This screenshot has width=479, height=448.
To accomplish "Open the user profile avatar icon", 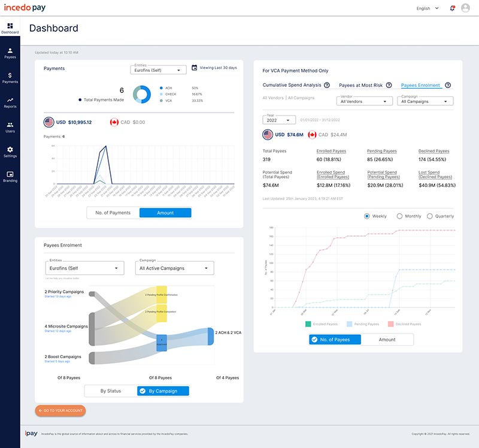I will tap(466, 8).
